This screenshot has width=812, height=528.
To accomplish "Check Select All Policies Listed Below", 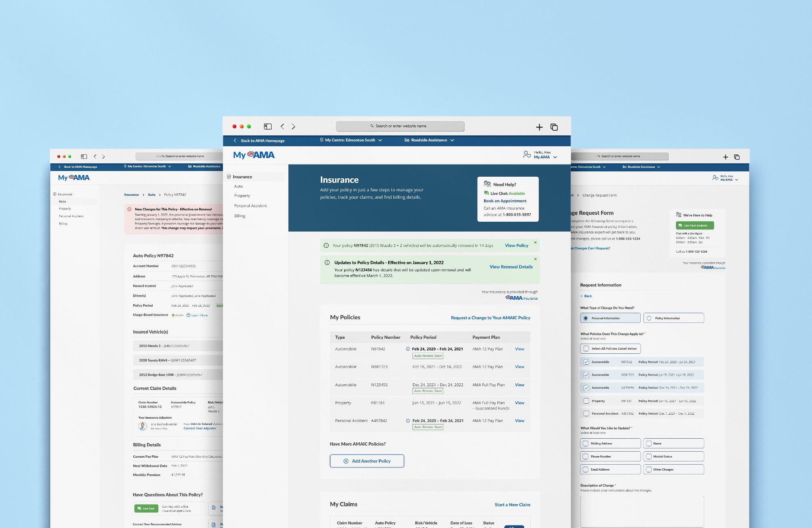I will (x=586, y=348).
